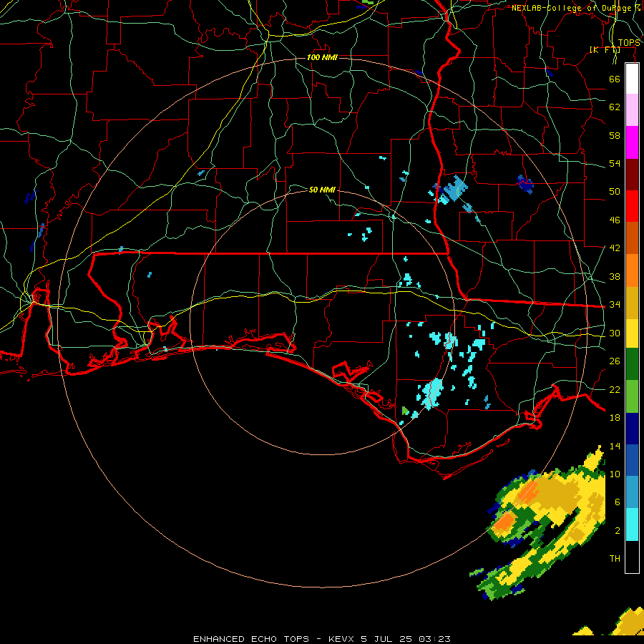The width and height of the screenshot is (644, 644).
Task: Click the KEVX station identifier in the footer
Action: [x=341, y=639]
